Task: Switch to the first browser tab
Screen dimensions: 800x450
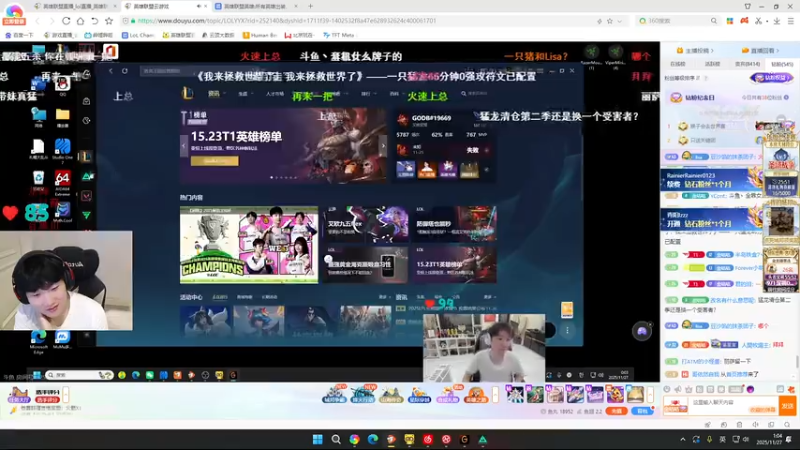Action: (74, 6)
